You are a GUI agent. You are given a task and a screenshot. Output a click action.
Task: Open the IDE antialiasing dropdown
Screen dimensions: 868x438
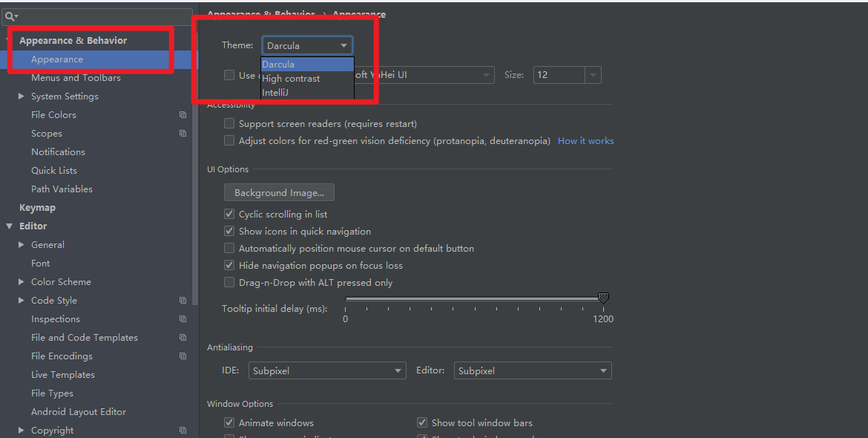(x=328, y=370)
